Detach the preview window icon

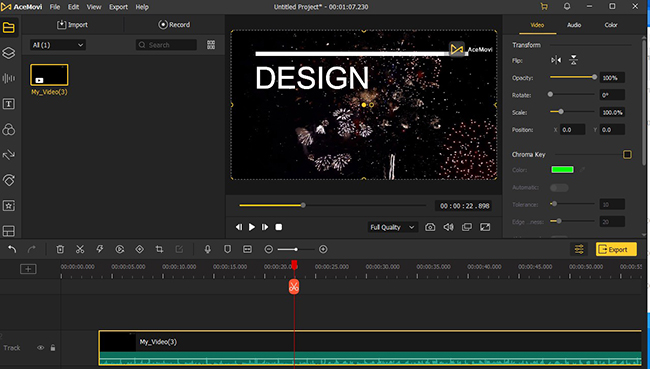[467, 227]
